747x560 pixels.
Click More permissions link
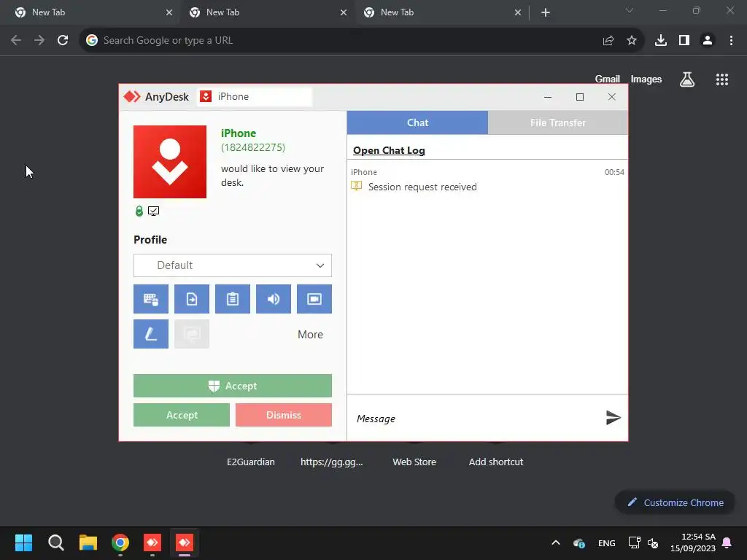[310, 334]
